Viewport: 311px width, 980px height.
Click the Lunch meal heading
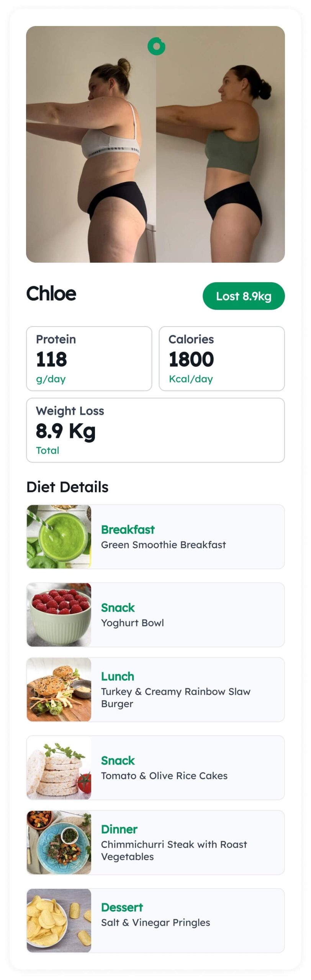pyautogui.click(x=118, y=676)
